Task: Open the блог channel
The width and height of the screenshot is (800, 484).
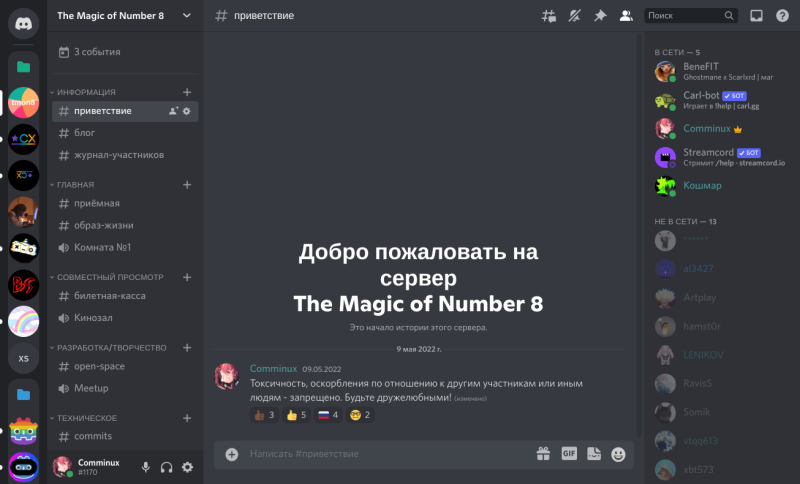Action: pos(125,133)
